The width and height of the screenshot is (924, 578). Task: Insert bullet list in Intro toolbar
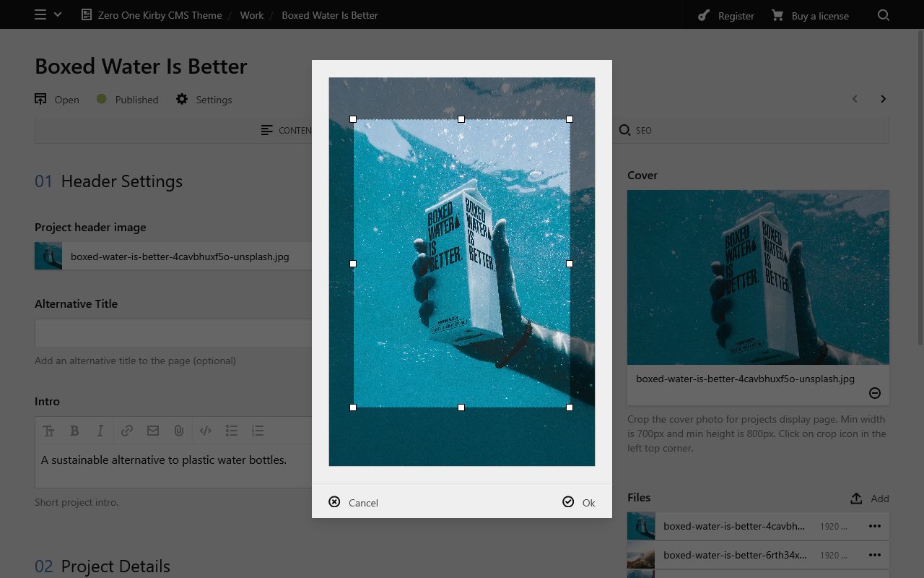click(232, 431)
